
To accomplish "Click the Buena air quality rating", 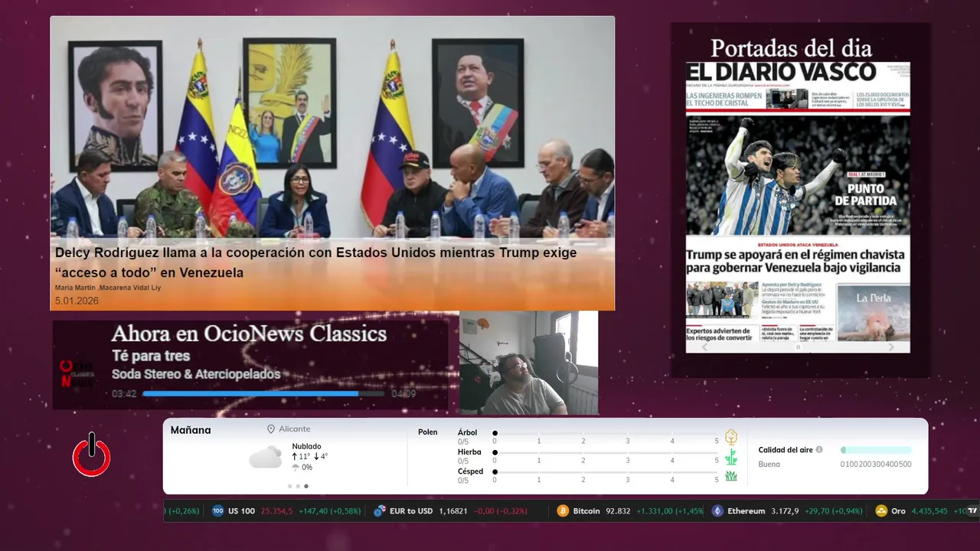I will click(x=769, y=464).
